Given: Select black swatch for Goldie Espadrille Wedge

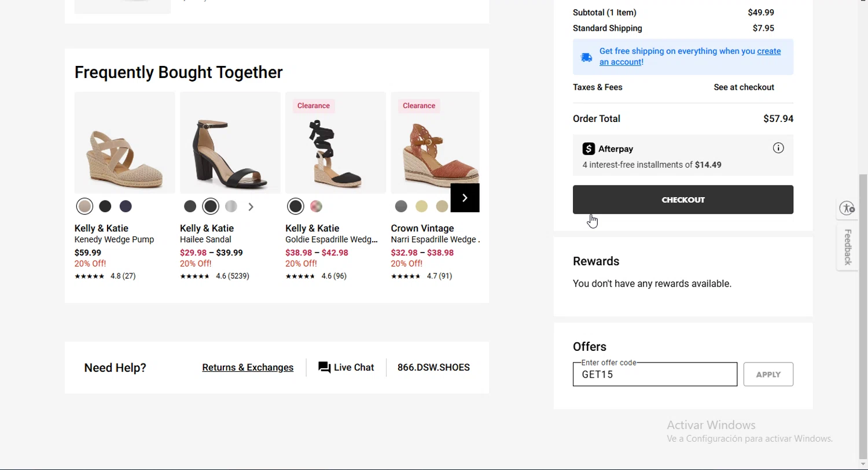Looking at the screenshot, I should [296, 206].
